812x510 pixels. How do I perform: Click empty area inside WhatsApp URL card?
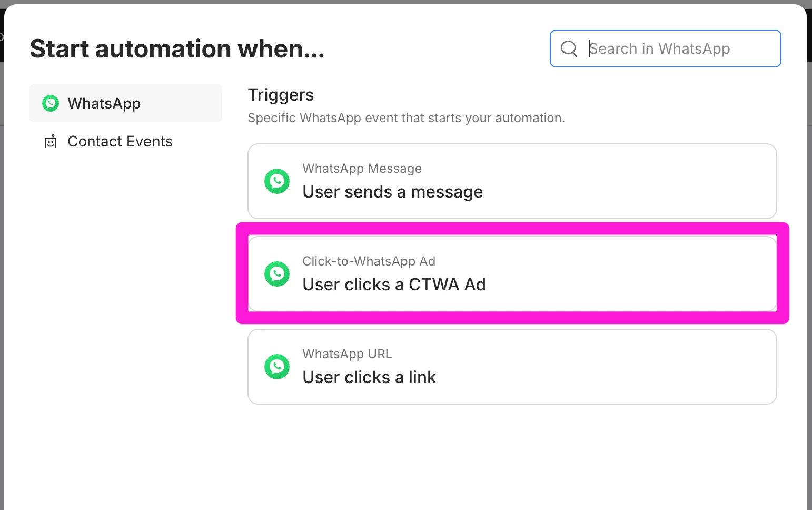[x=606, y=367]
